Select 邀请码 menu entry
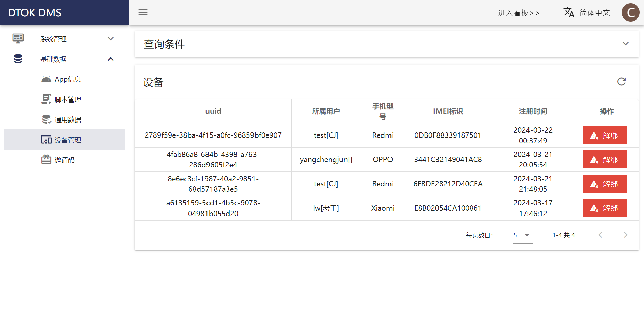Screen dimensions: 644x310 click(x=64, y=160)
